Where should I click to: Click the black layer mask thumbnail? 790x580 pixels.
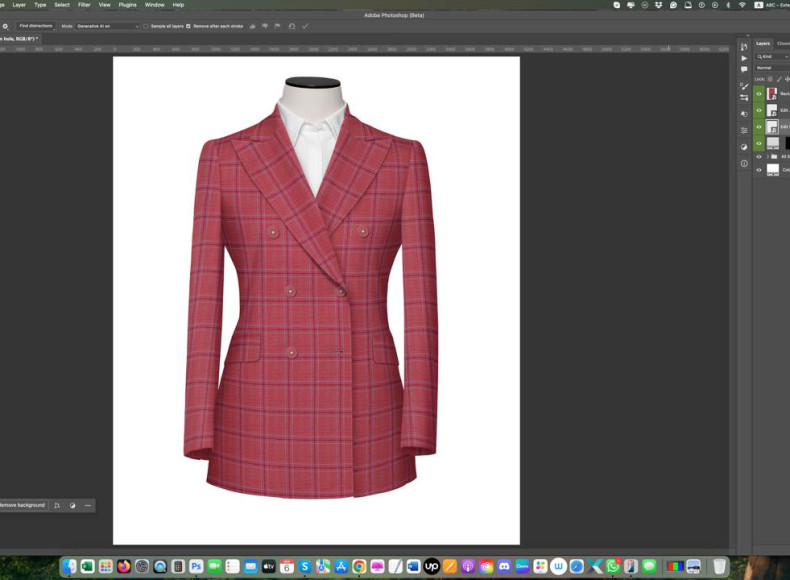pos(787,143)
